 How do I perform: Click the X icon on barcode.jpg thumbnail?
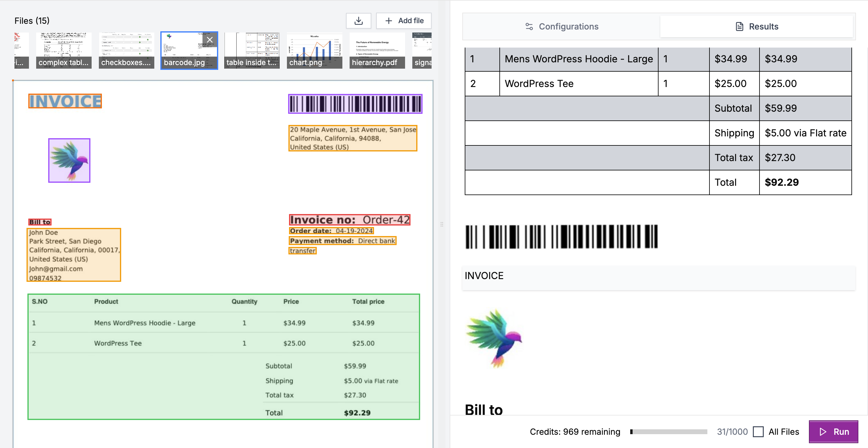click(210, 39)
